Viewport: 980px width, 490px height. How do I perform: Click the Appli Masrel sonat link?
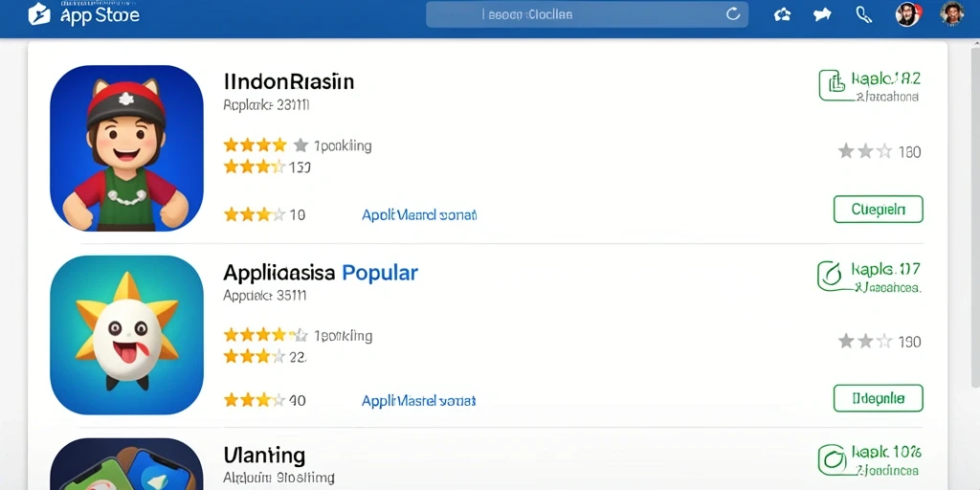[x=419, y=401]
